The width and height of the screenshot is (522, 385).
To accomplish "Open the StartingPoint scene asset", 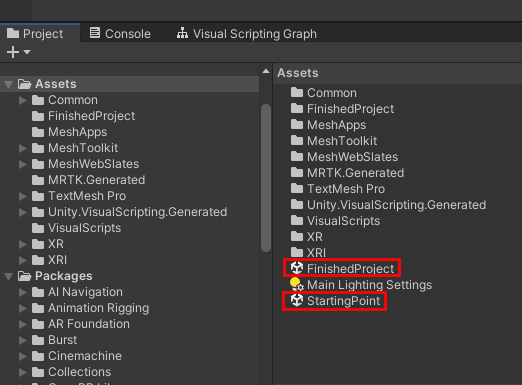I will point(335,301).
